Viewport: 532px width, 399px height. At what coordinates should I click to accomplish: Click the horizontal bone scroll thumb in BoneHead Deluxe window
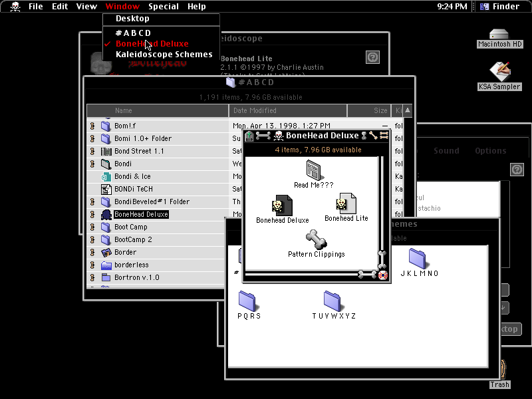(368, 275)
